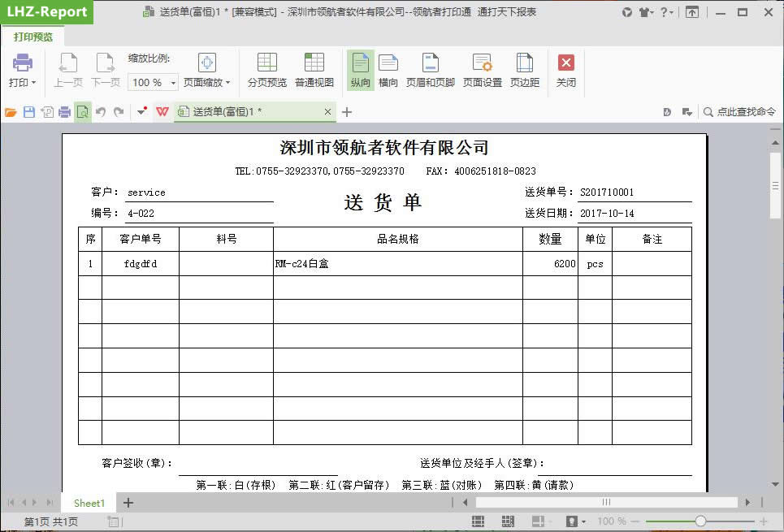Close print preview with red 关闭 button
This screenshot has width=784, height=532.
click(566, 71)
